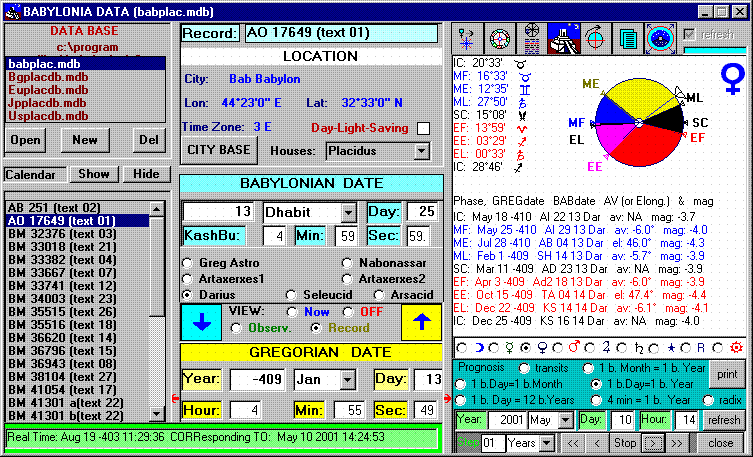Open the sky dome view icon
Viewport: 753px width, 457px height.
(659, 38)
